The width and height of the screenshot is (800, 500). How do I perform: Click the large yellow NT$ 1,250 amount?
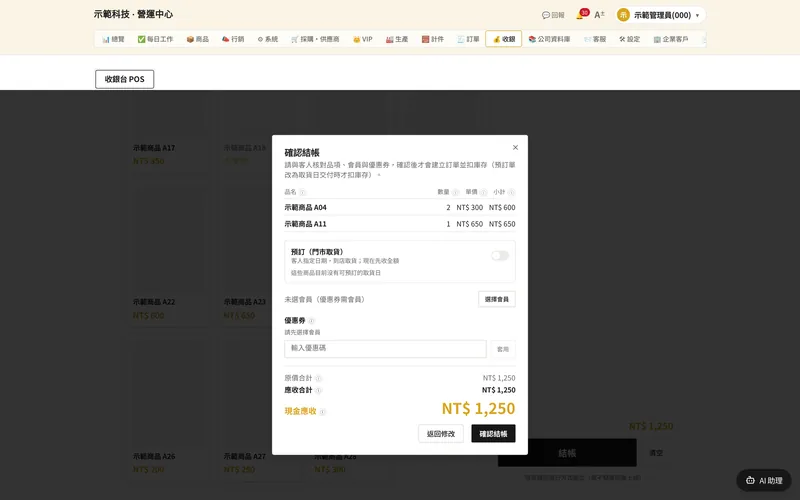point(478,409)
